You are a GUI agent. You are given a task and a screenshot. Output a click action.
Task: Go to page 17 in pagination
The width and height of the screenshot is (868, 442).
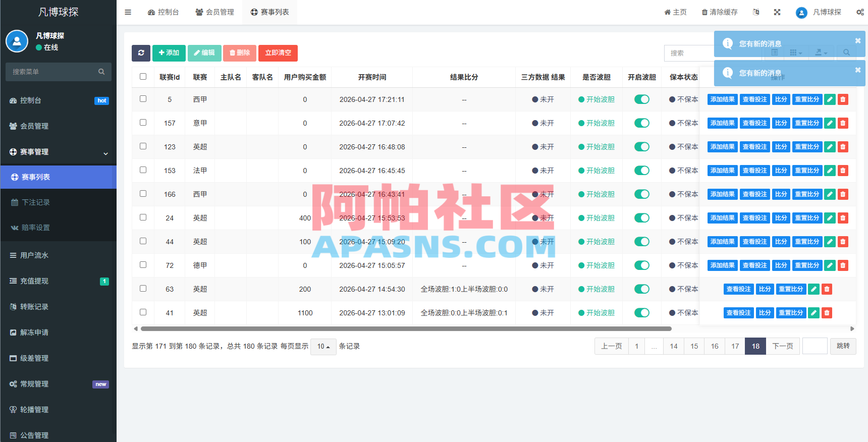click(x=735, y=346)
